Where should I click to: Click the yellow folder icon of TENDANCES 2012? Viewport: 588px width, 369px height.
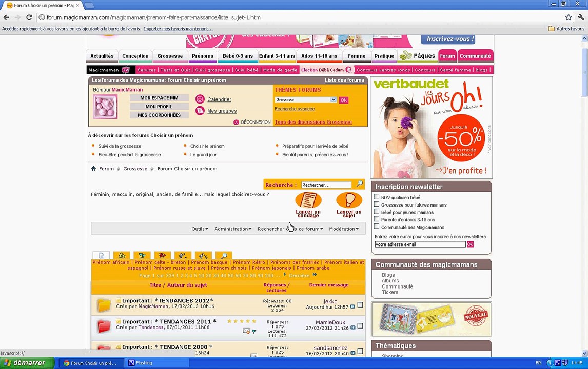[x=104, y=305]
